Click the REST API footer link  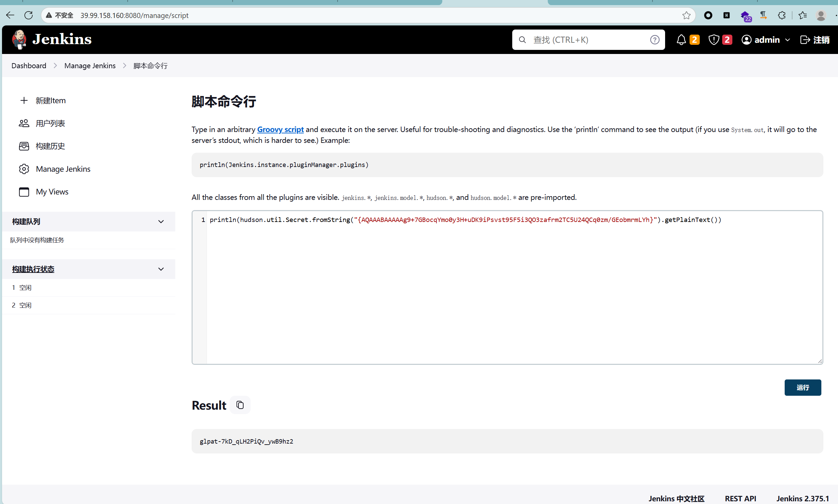[x=740, y=498]
